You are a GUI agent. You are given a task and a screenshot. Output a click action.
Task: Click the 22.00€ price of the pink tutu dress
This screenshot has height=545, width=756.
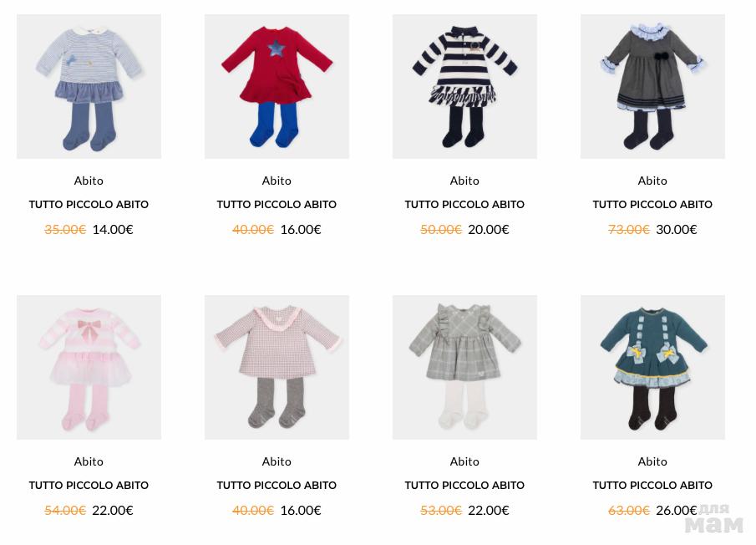point(113,510)
